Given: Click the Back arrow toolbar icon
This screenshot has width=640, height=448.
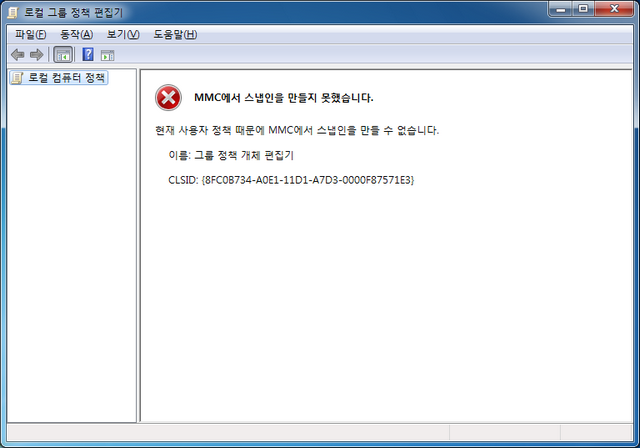Looking at the screenshot, I should tap(18, 54).
